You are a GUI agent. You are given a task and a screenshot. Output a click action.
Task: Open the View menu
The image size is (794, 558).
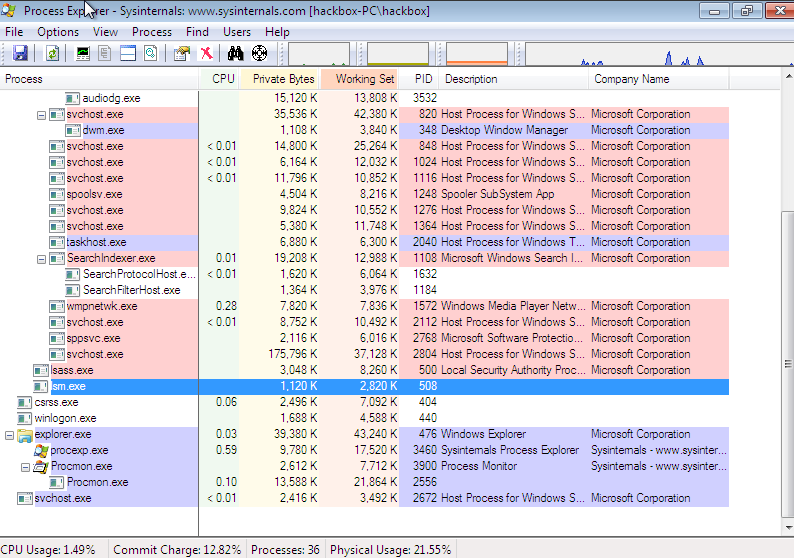105,32
